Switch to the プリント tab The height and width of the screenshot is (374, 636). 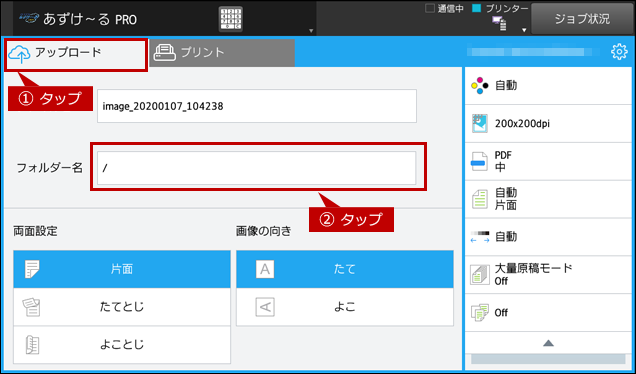tap(222, 53)
